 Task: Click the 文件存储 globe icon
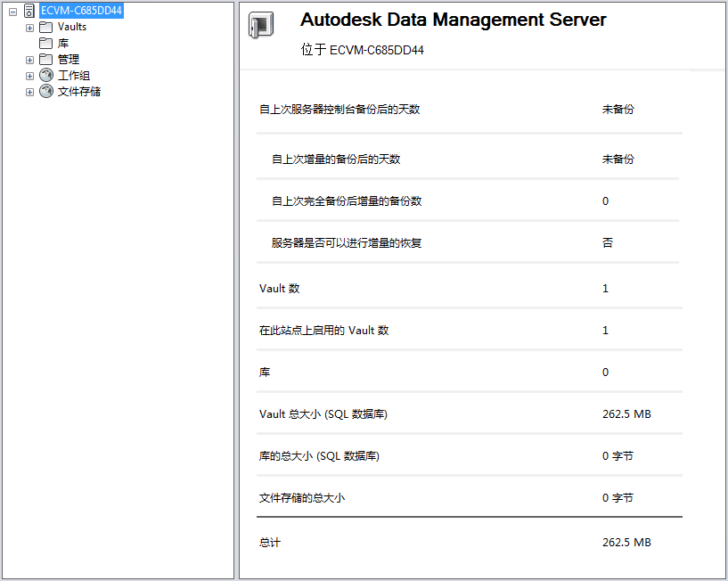pos(46,91)
